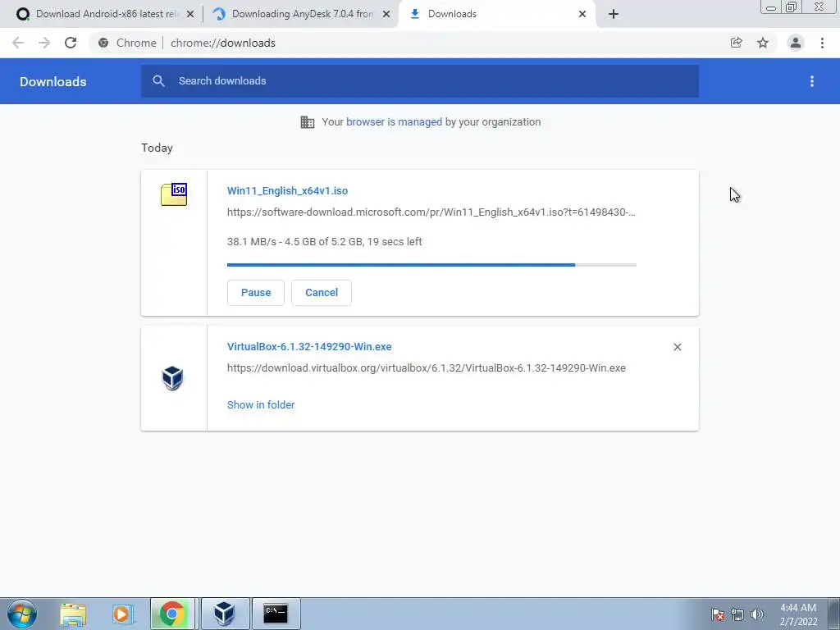Screen dimensions: 840x630
Task: Open the VirtualBox-6.1.32-149290-Win.exe link
Action: tap(309, 347)
